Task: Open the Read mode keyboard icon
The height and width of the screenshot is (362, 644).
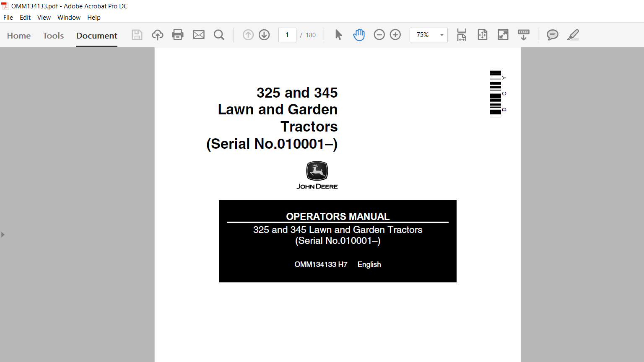Action: (524, 35)
